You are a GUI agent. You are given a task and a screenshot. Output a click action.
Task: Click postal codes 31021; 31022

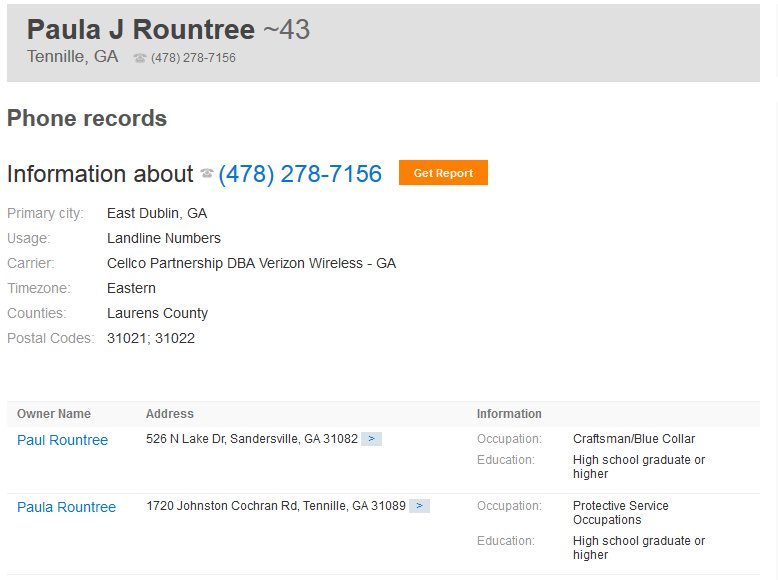(x=151, y=338)
